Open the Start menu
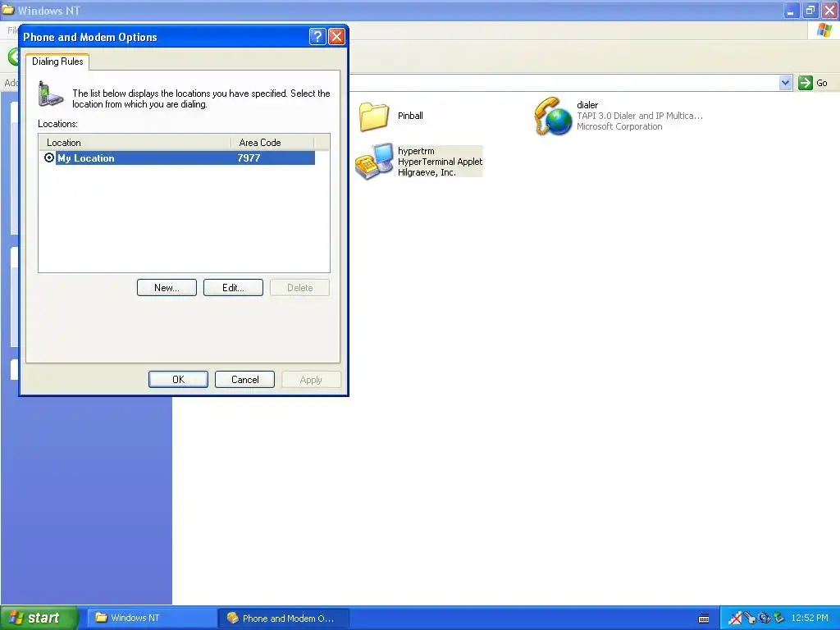Viewport: 840px width, 630px height. [x=39, y=618]
